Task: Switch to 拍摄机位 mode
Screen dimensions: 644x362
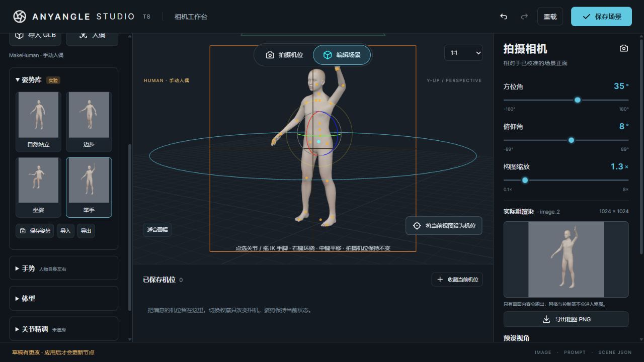Action: (284, 55)
